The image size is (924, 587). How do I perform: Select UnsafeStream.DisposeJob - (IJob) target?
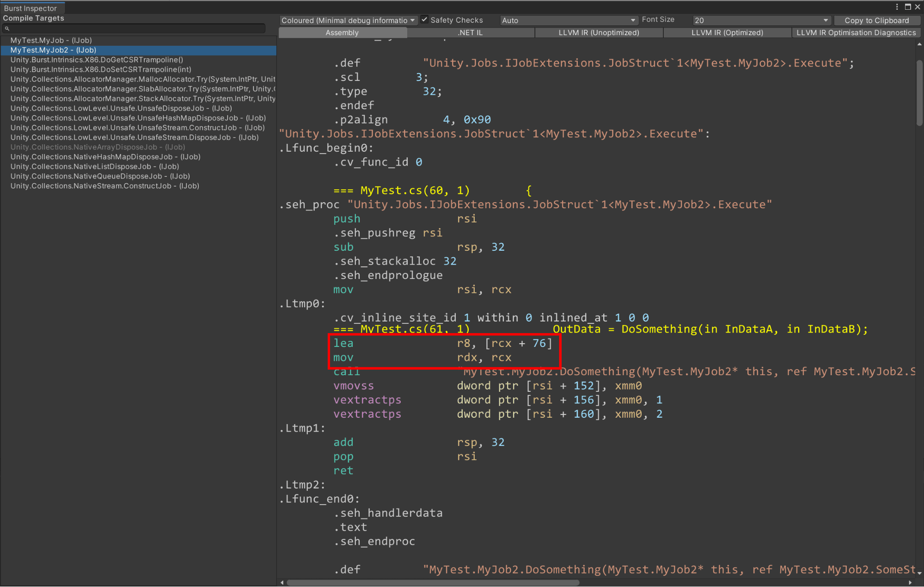pyautogui.click(x=138, y=137)
